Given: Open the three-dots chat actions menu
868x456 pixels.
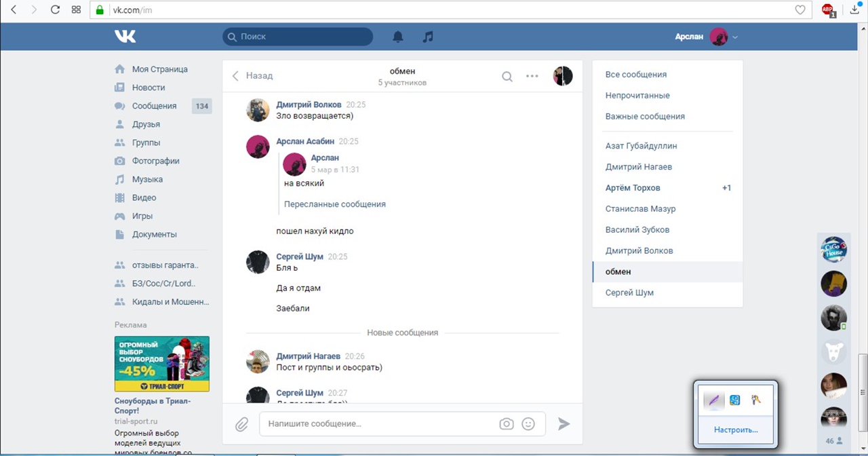Looking at the screenshot, I should pyautogui.click(x=532, y=76).
